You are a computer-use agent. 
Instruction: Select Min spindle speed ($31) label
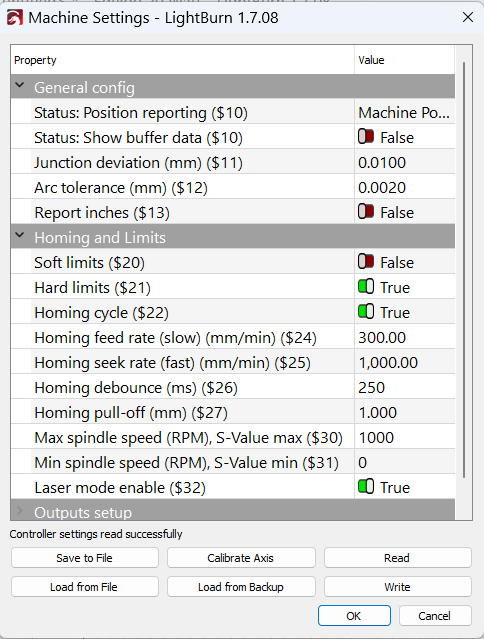[x=186, y=463]
